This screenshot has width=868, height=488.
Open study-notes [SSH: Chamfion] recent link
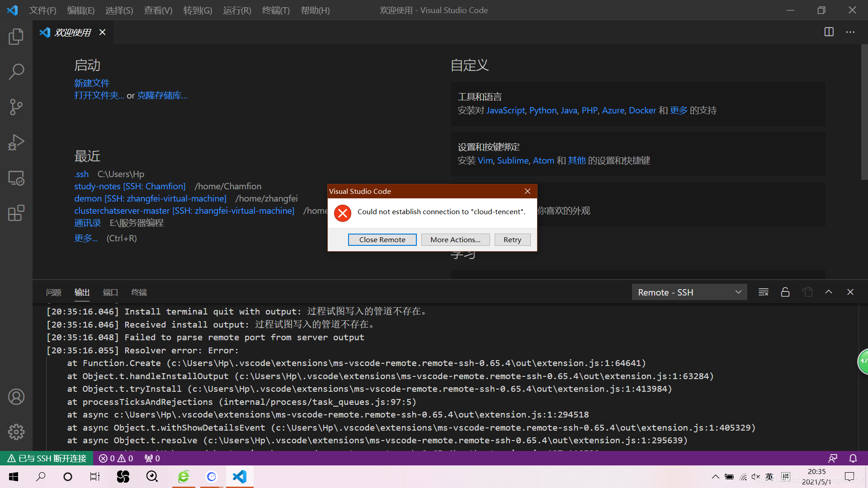coord(130,186)
